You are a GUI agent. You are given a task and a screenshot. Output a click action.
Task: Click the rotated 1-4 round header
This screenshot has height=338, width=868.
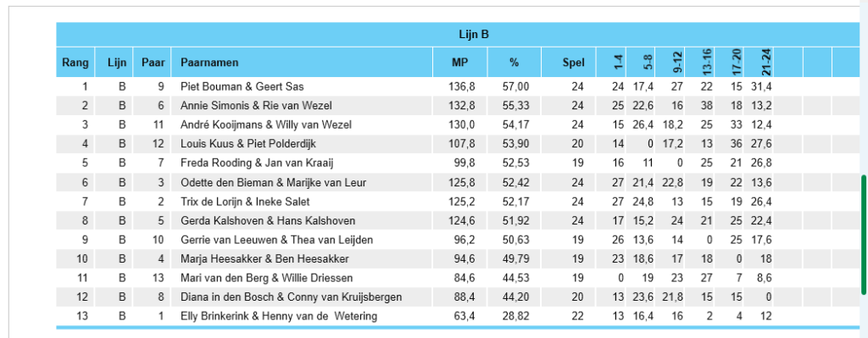(x=618, y=63)
